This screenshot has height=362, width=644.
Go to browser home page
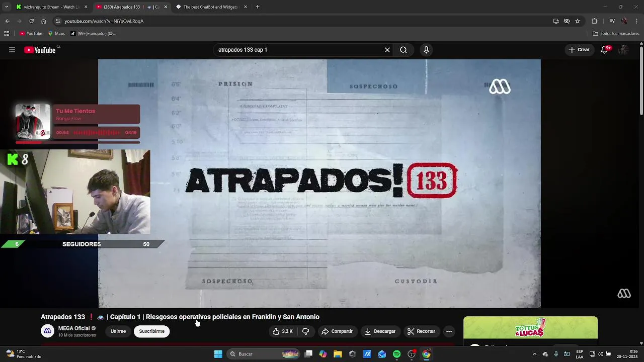[x=44, y=21]
